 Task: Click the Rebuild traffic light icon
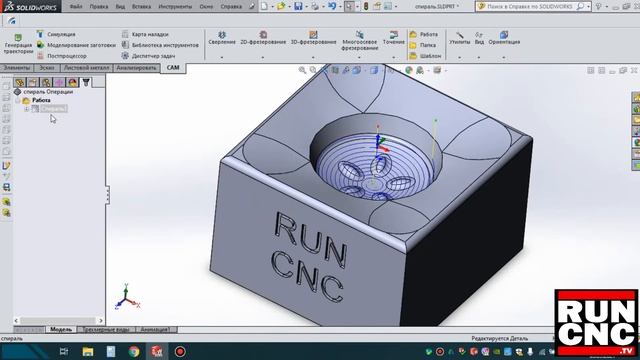tap(366, 6)
